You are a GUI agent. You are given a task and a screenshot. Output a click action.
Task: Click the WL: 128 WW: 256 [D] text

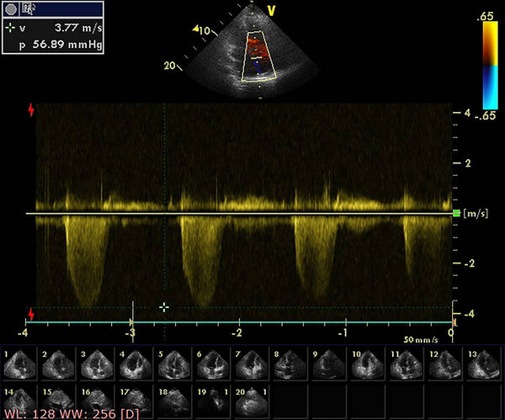pos(72,414)
